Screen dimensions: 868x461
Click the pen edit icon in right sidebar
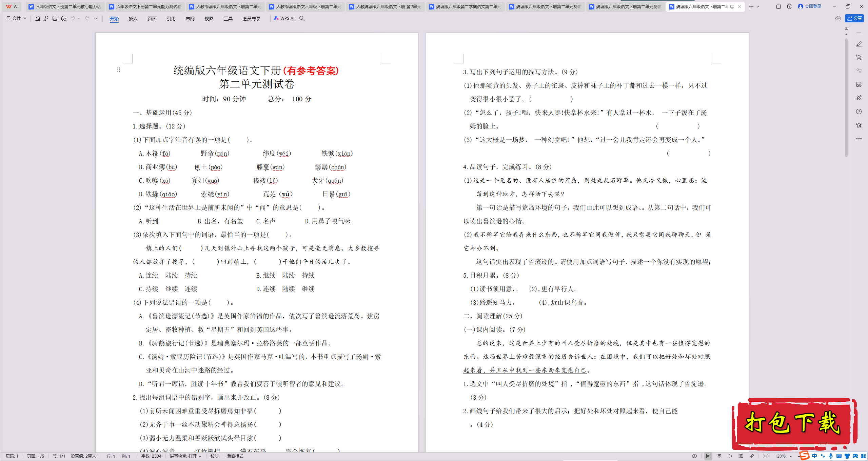pos(859,44)
